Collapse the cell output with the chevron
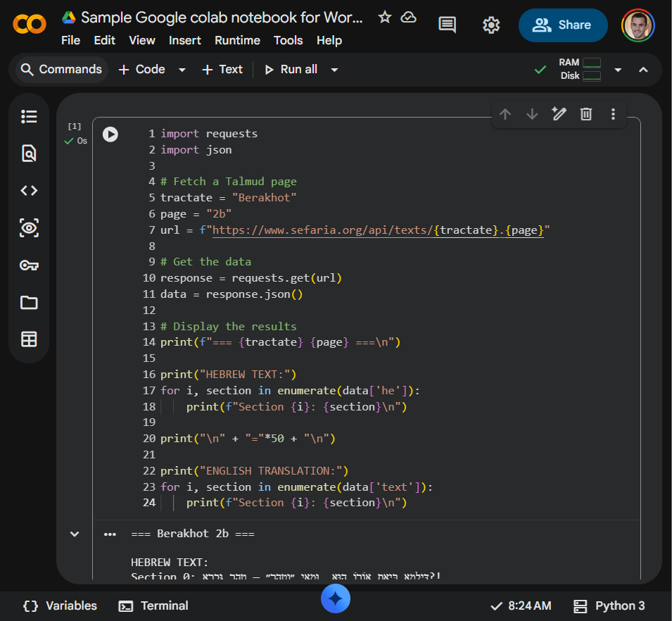The width and height of the screenshot is (672, 621). click(75, 534)
